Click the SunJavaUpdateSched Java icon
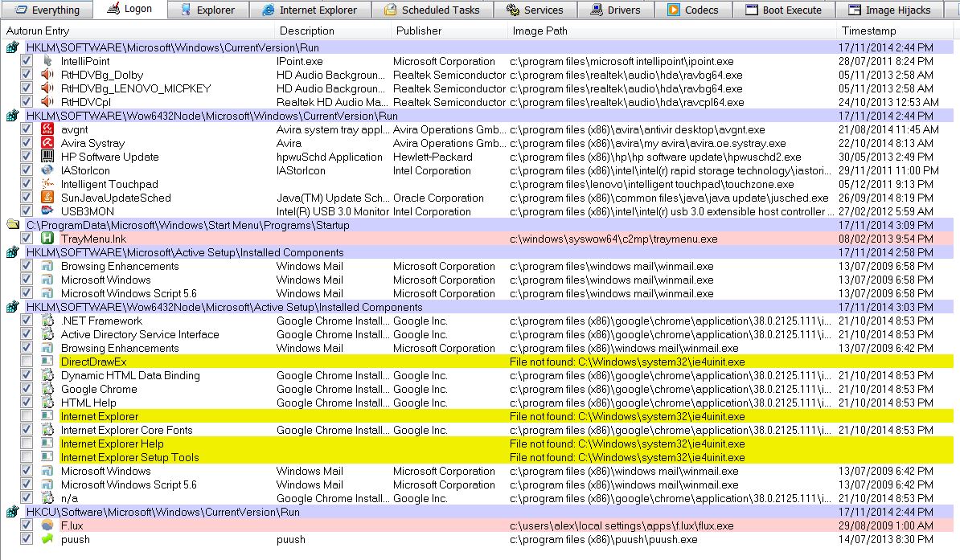 (47, 198)
